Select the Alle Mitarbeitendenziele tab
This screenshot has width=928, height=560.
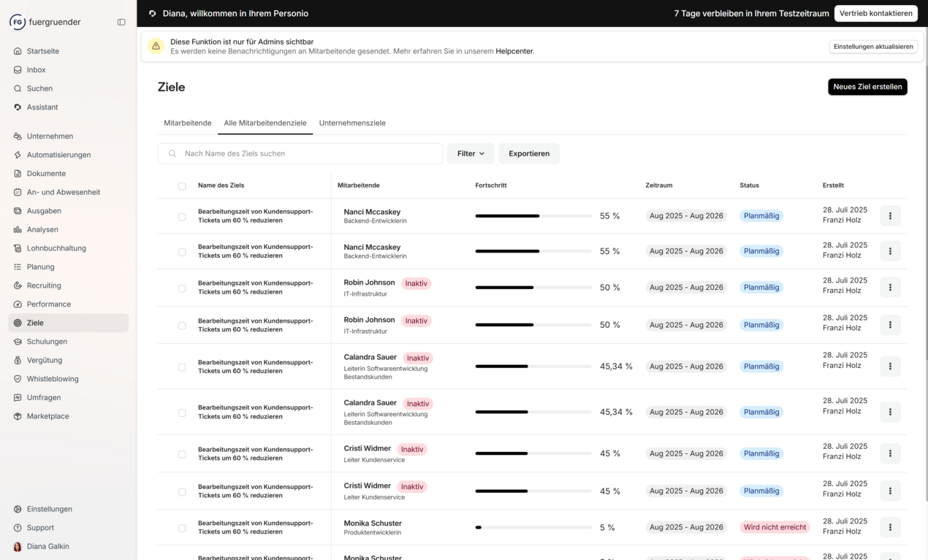(x=265, y=123)
